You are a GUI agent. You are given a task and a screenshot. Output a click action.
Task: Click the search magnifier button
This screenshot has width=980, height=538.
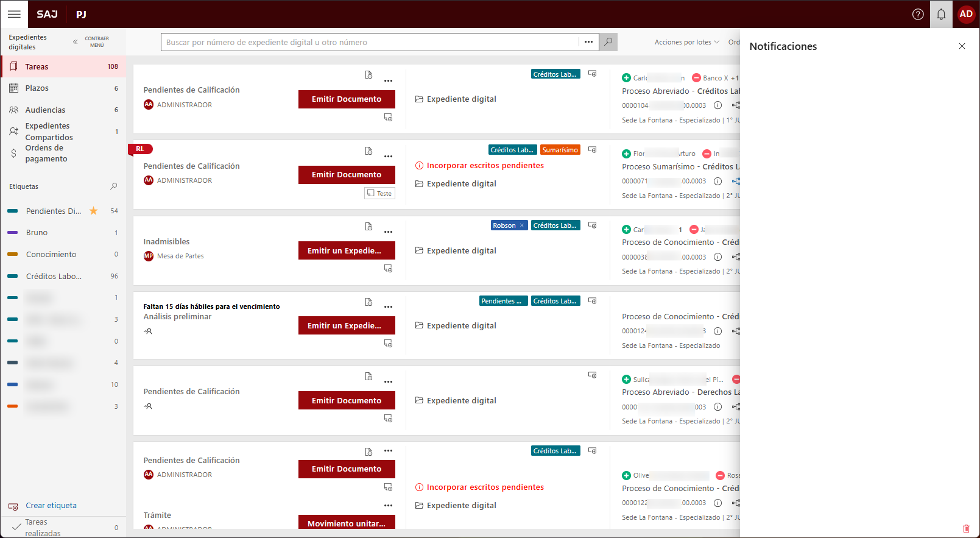click(608, 42)
